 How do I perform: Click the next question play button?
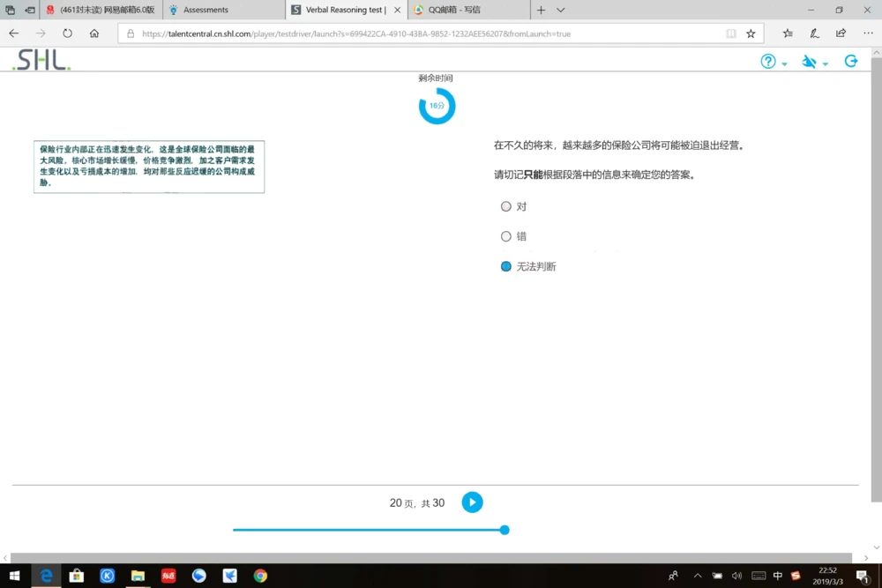472,502
